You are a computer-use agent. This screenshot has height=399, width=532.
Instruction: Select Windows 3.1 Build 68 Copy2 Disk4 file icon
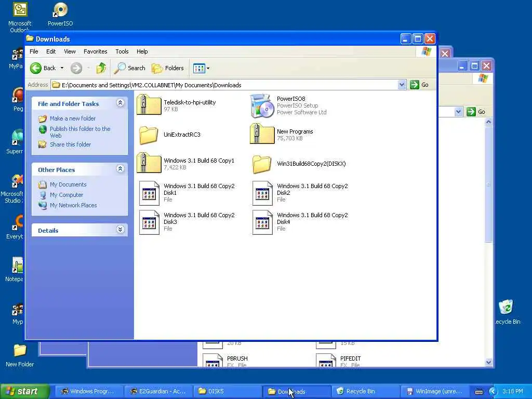pos(262,222)
